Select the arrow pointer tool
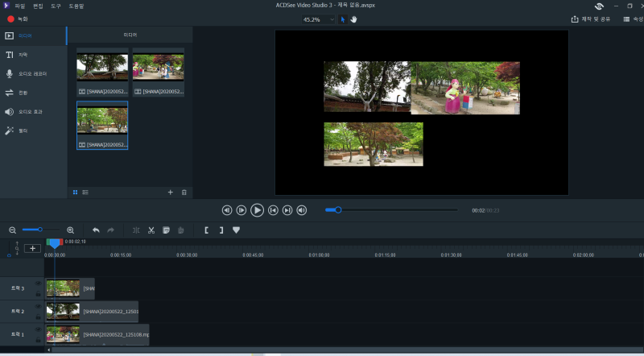644x356 pixels. coord(343,19)
